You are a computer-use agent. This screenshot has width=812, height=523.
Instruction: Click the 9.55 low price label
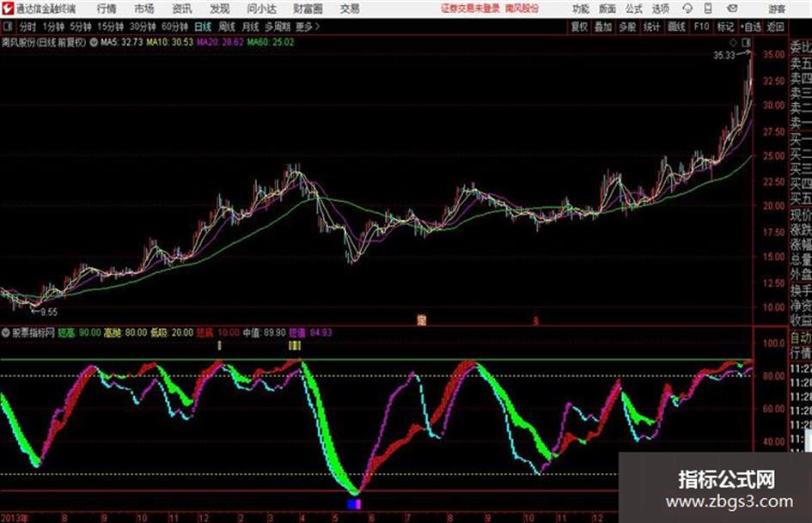pos(49,313)
